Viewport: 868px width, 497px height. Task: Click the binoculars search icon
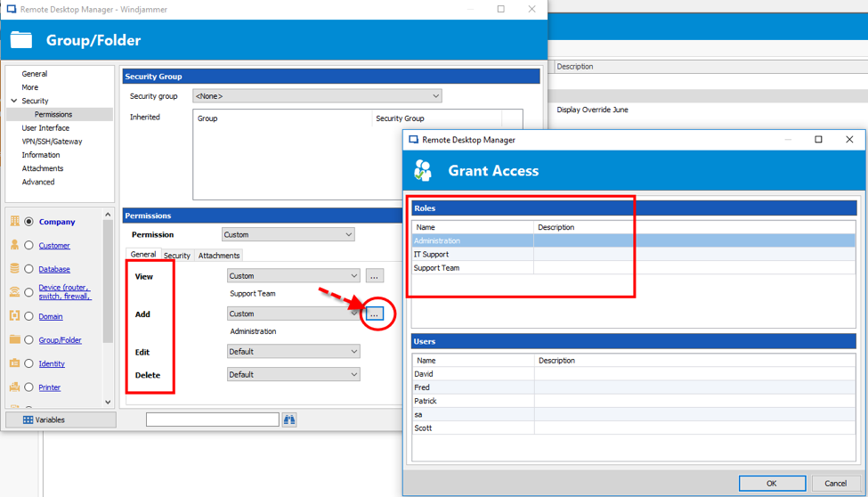tap(289, 420)
